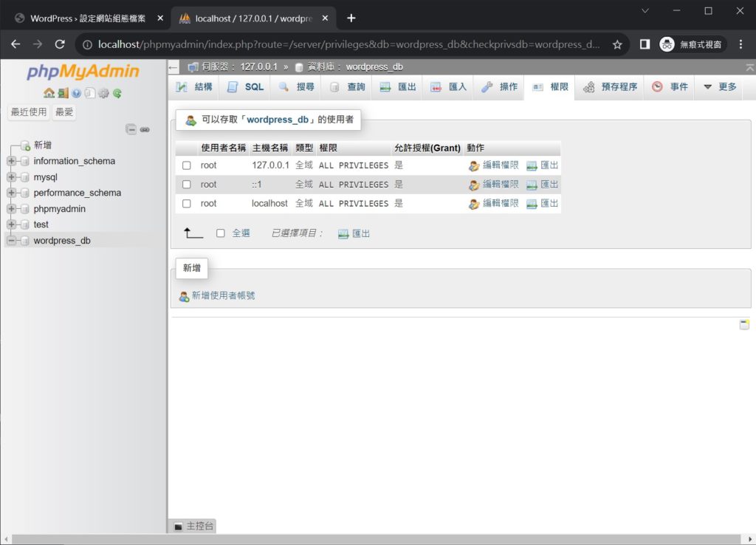Image resolution: width=756 pixels, height=545 pixels.
Task: Close the localhost phpMyAdmin browser tab
Action: click(325, 18)
